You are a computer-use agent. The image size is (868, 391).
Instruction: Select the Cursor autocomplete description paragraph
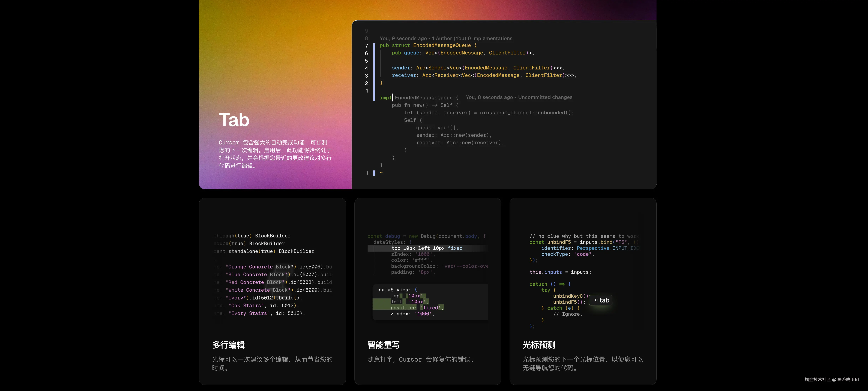click(275, 154)
